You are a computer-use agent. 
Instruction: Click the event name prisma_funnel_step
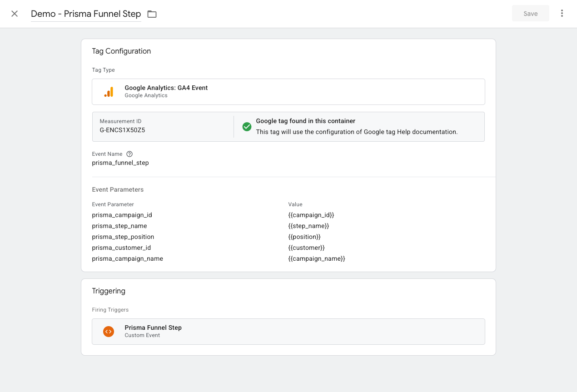(x=120, y=163)
